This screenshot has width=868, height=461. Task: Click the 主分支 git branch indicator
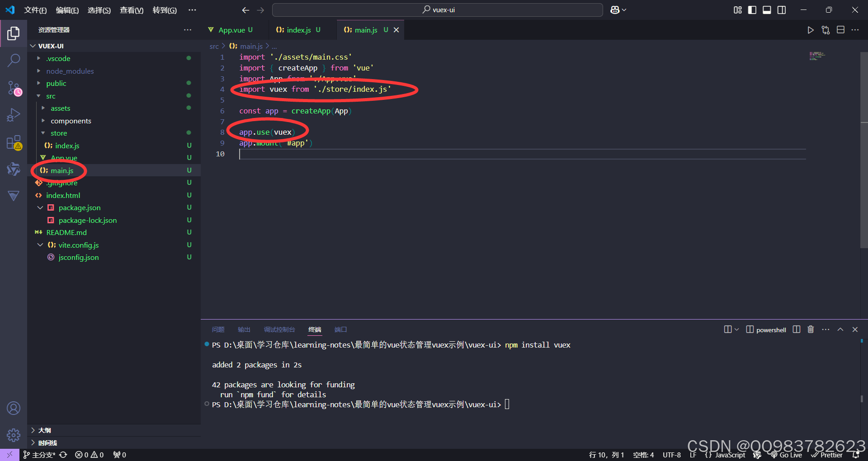39,455
